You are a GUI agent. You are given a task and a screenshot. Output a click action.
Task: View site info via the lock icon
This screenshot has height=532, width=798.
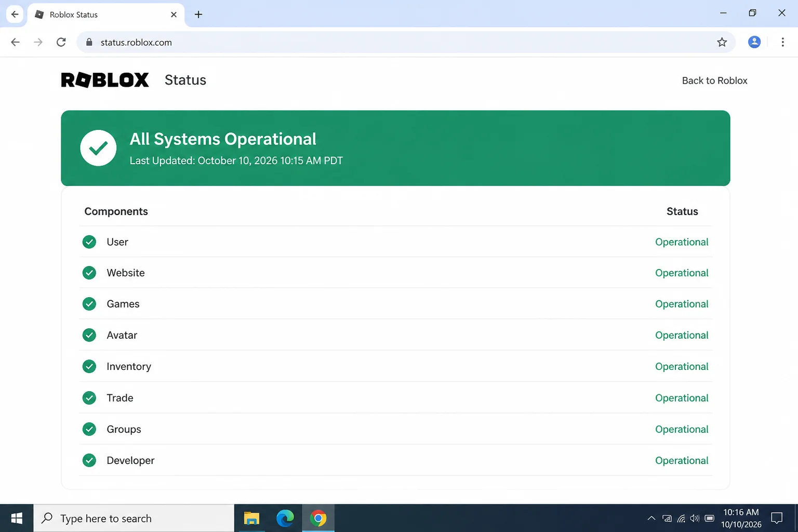pos(89,42)
